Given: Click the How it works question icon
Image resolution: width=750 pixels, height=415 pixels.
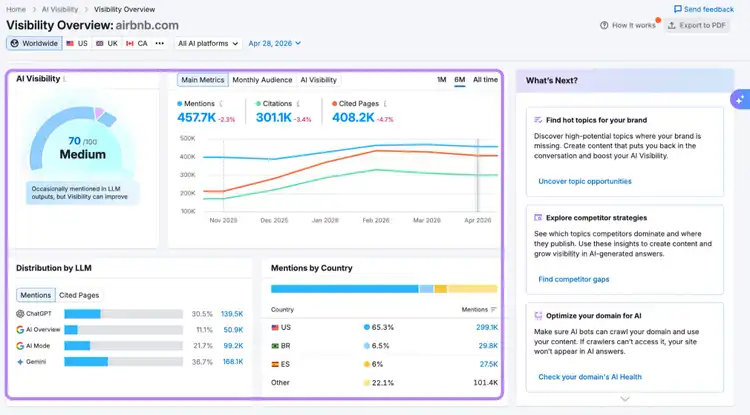Looking at the screenshot, I should (604, 25).
